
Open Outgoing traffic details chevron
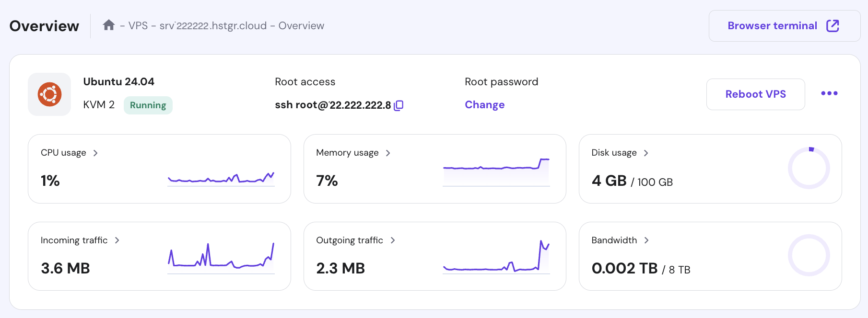(393, 240)
